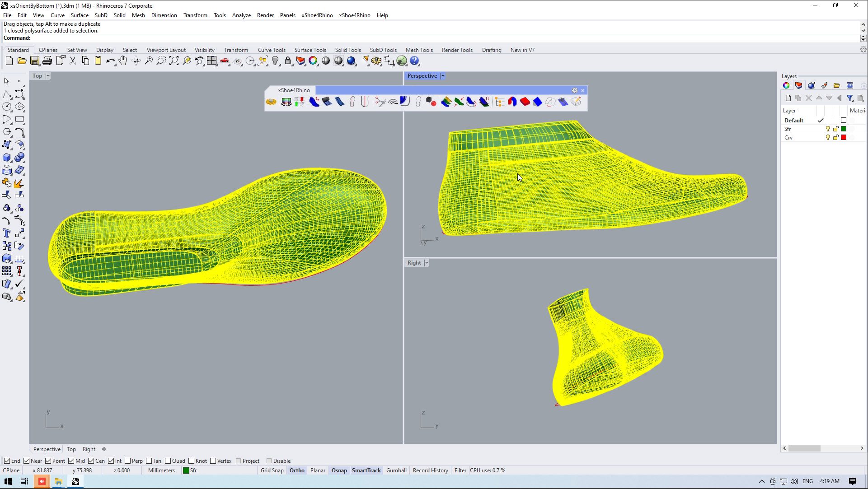Click the Text tool in sidebar
This screenshot has width=868, height=489.
[7, 233]
